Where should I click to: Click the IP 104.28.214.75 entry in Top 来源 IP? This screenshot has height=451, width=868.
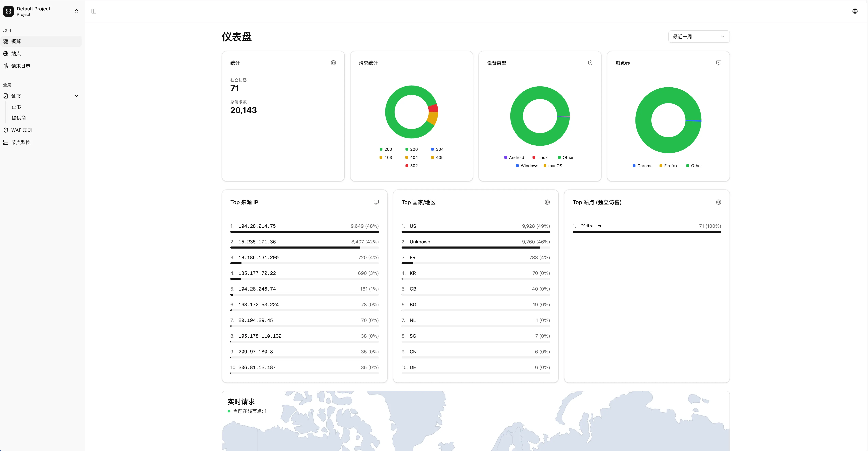[x=256, y=226]
